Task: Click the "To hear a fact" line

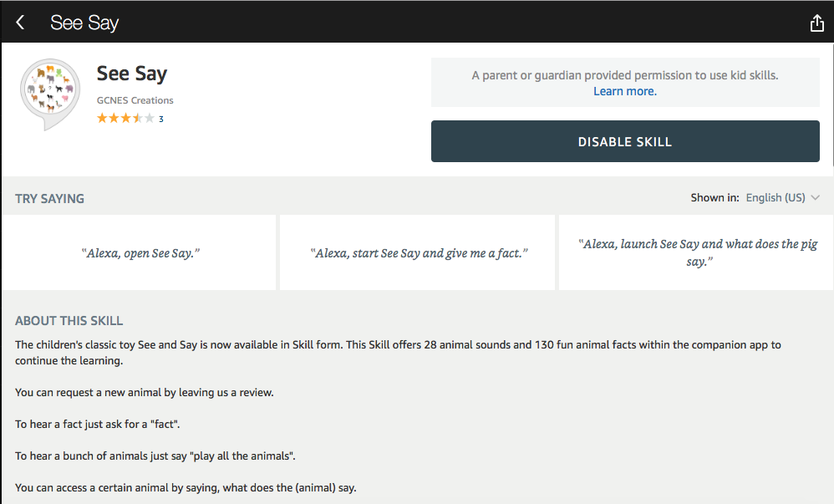Action: [97, 424]
